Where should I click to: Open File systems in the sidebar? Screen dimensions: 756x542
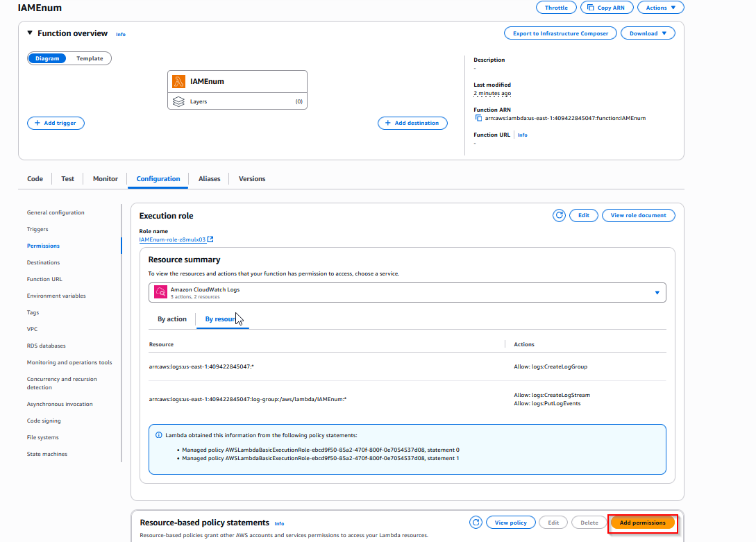(43, 437)
